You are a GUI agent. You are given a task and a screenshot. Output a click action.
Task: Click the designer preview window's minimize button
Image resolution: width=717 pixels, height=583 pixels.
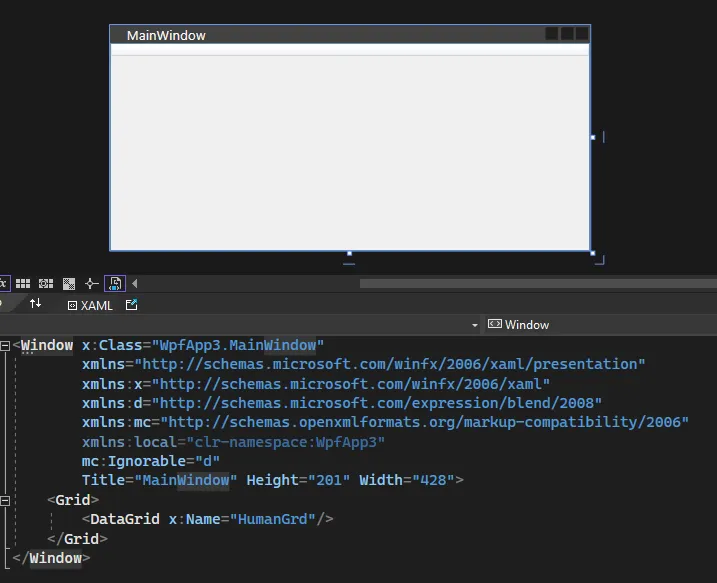[x=551, y=34]
